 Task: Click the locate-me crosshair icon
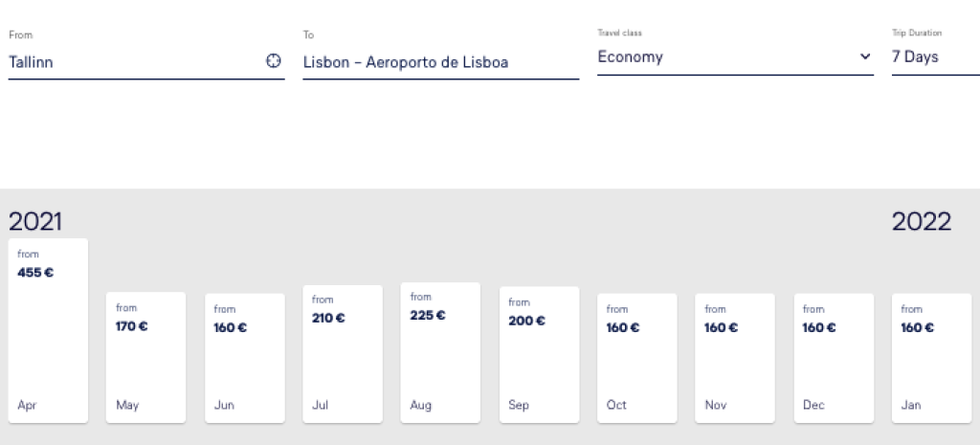coord(274,61)
